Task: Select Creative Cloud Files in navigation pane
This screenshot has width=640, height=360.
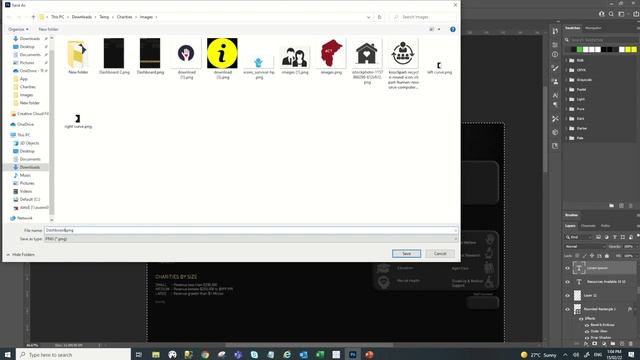Action: coord(29,114)
